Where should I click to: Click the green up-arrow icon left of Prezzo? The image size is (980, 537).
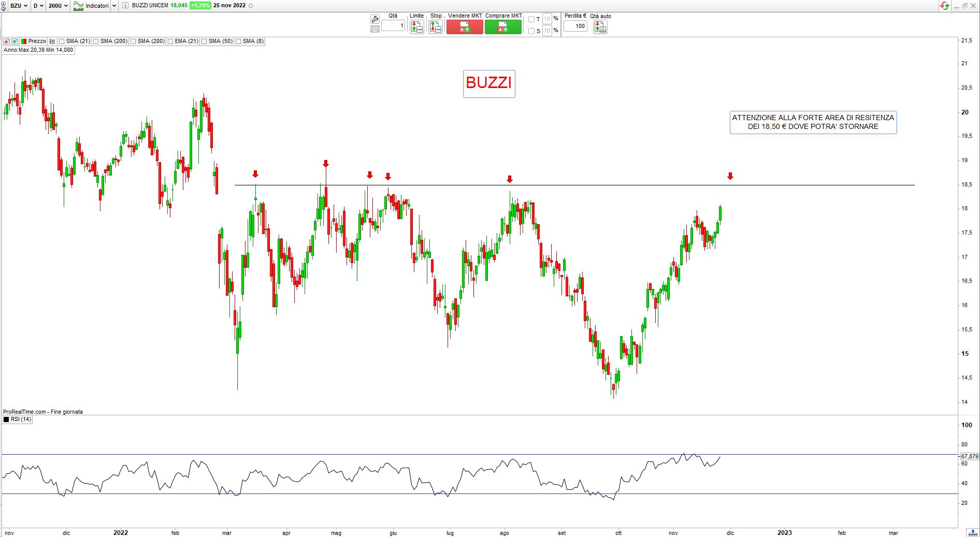[x=15, y=41]
